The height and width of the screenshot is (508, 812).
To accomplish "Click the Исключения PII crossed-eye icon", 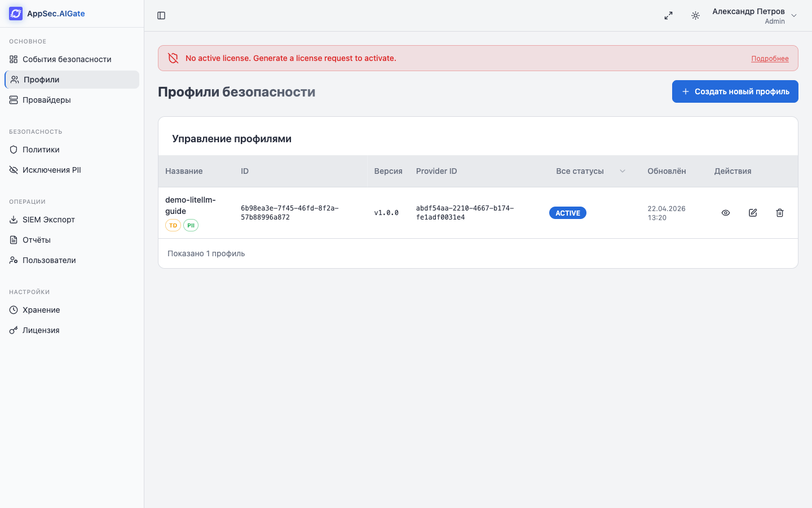I will pyautogui.click(x=14, y=170).
